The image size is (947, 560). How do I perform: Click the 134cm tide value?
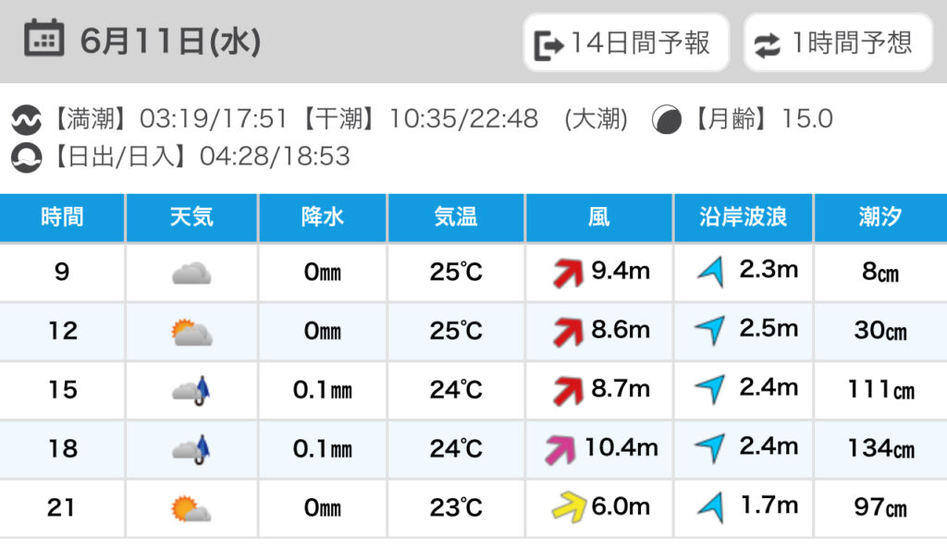pyautogui.click(x=880, y=448)
